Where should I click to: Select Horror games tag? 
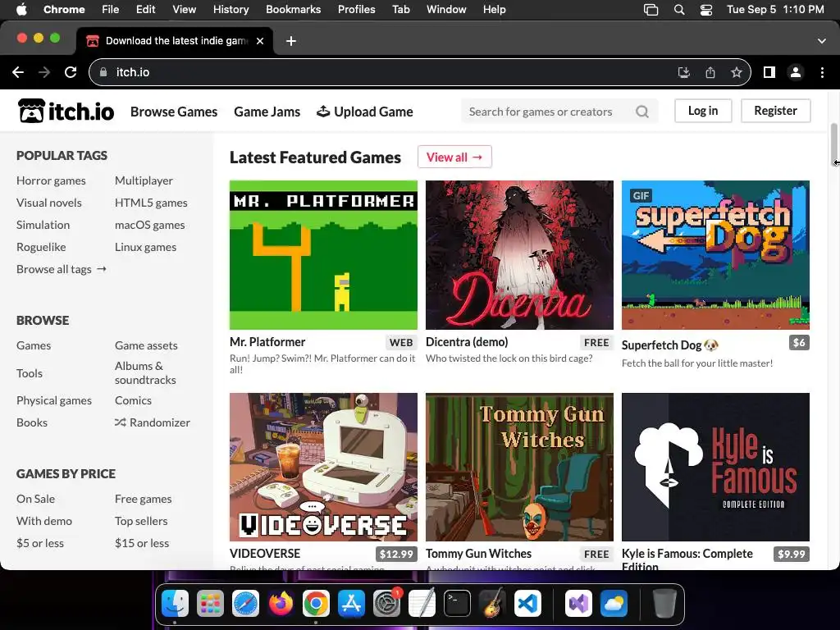point(51,180)
